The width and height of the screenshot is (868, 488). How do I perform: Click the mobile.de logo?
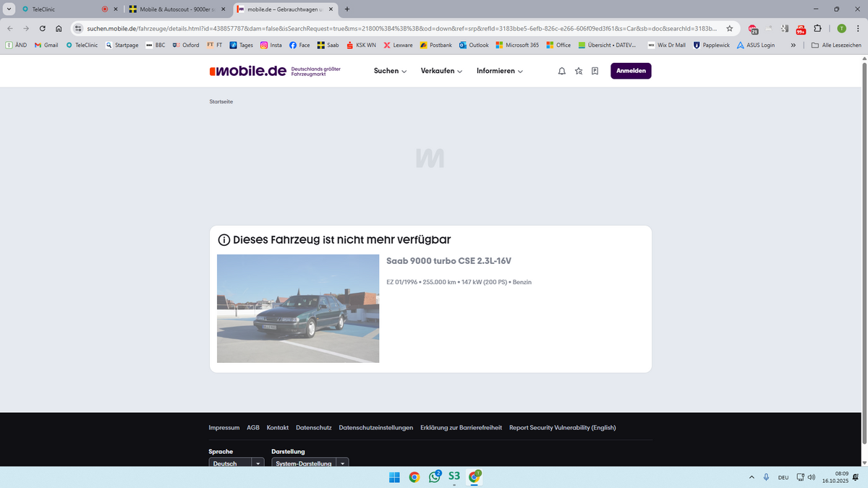(x=247, y=71)
